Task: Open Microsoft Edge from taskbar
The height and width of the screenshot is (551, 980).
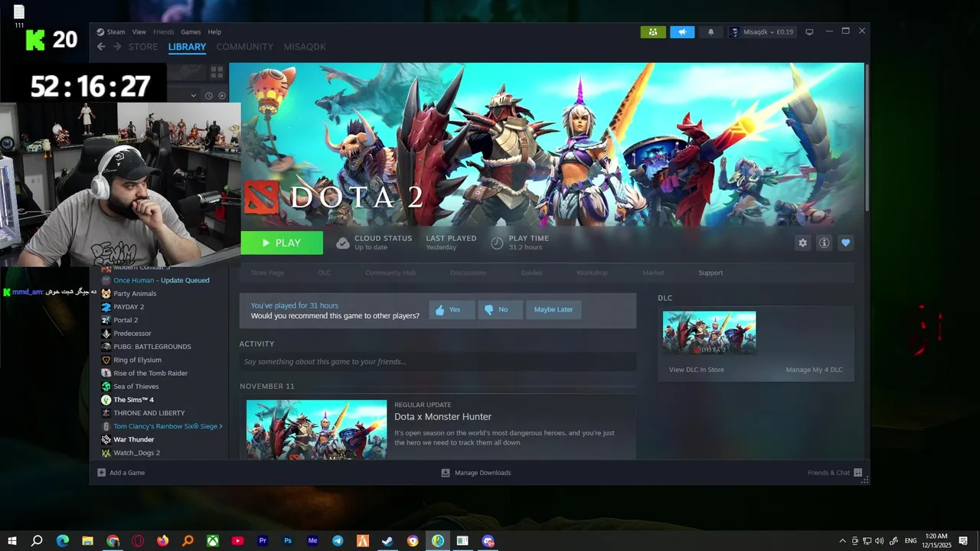Action: (63, 541)
